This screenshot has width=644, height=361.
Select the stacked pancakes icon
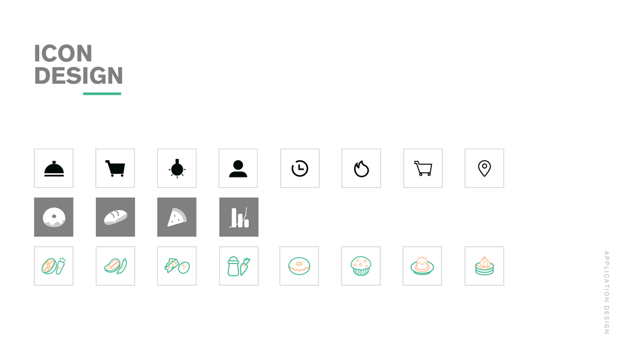(484, 266)
